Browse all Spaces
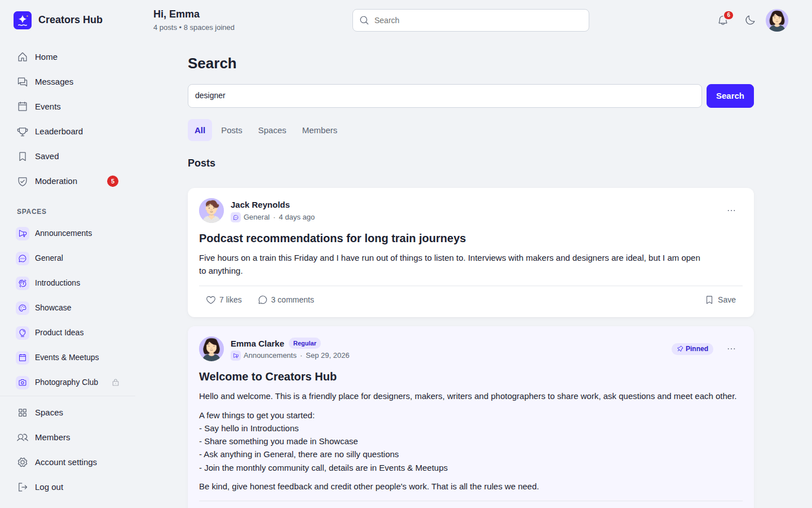 (68, 413)
